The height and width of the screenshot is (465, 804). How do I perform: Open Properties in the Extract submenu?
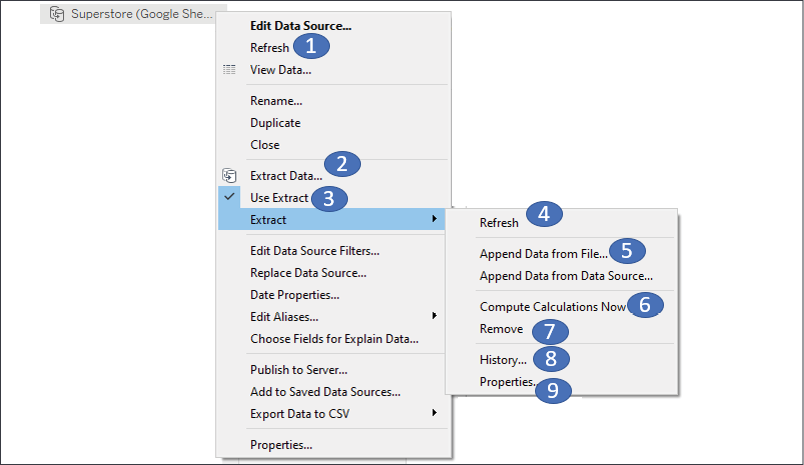click(508, 382)
